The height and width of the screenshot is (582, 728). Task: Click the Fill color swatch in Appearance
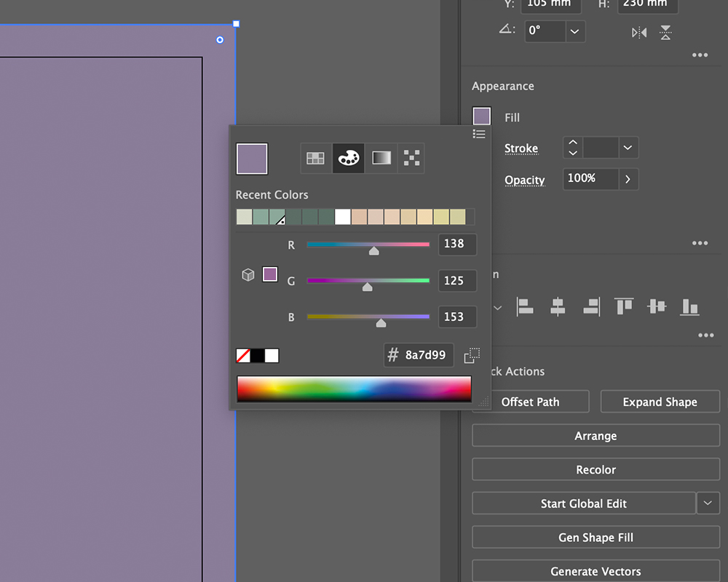481,116
